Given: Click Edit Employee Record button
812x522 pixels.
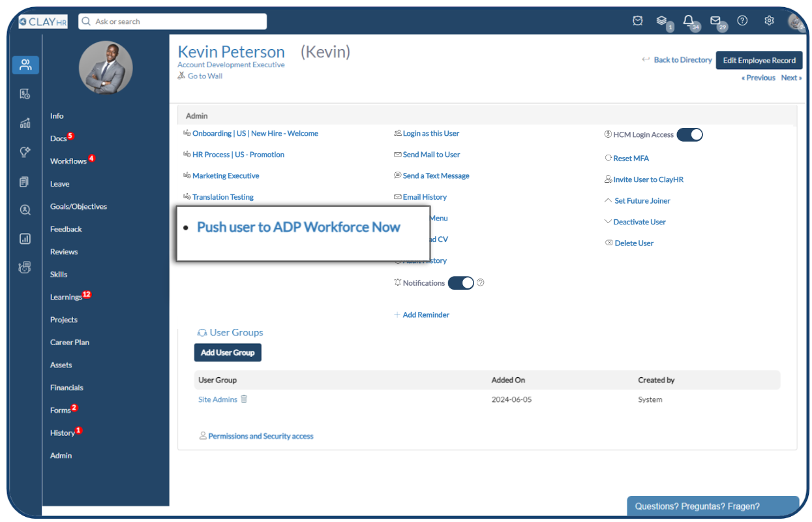Looking at the screenshot, I should (759, 60).
